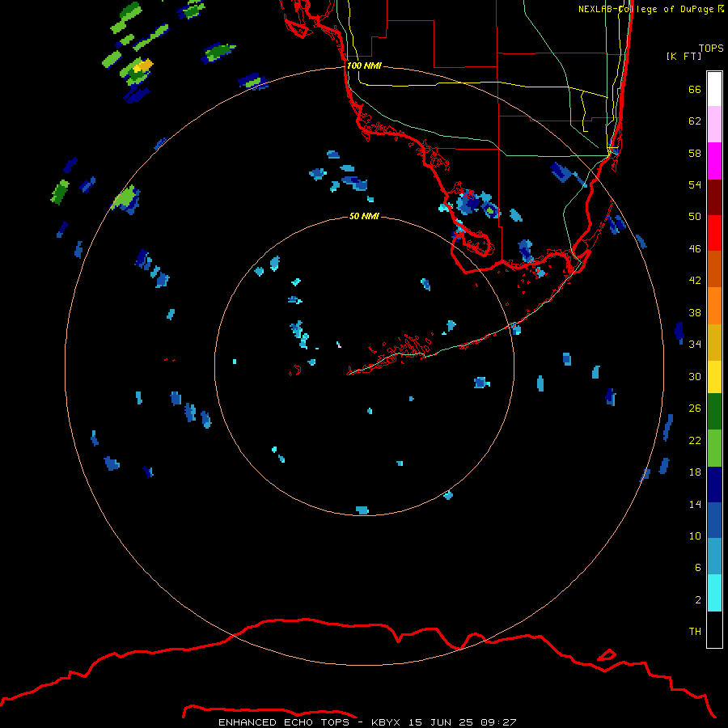Click the dark green legend swatch
The image size is (728, 728).
click(714, 412)
